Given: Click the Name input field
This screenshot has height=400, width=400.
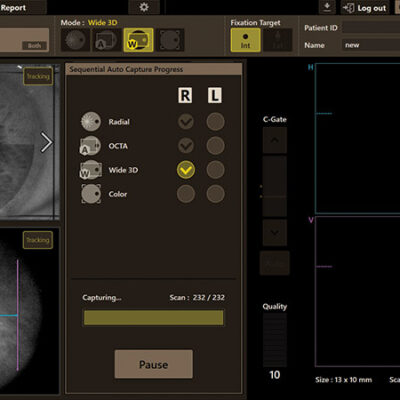Looking at the screenshot, I should click(371, 45).
